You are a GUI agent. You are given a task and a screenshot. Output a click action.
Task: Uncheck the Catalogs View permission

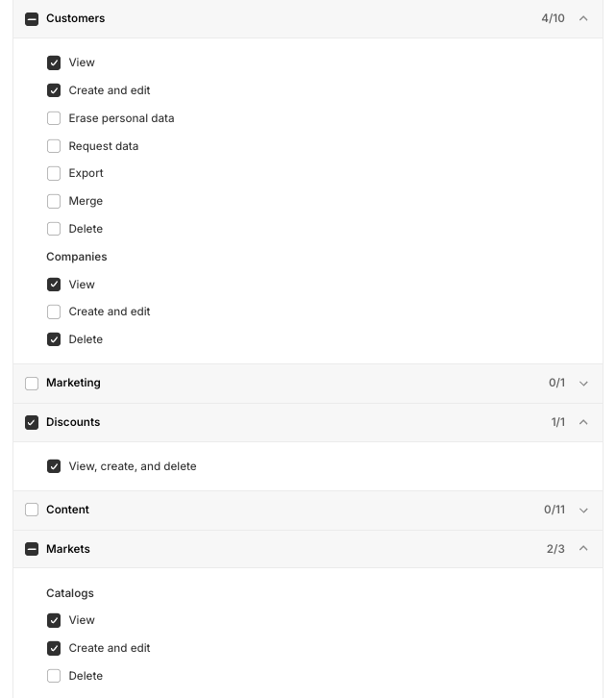tap(54, 620)
